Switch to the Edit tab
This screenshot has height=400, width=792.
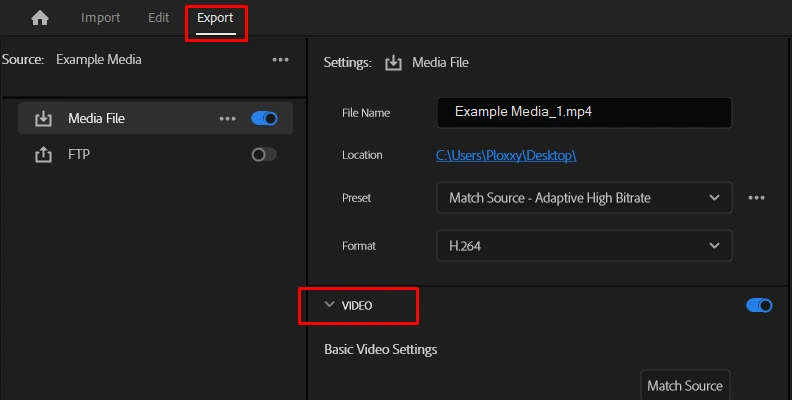[159, 18]
